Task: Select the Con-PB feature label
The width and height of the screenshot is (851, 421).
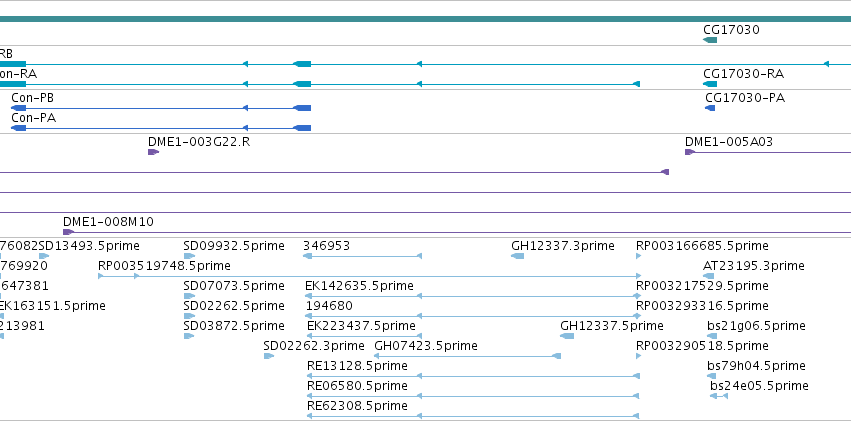Action: point(33,98)
